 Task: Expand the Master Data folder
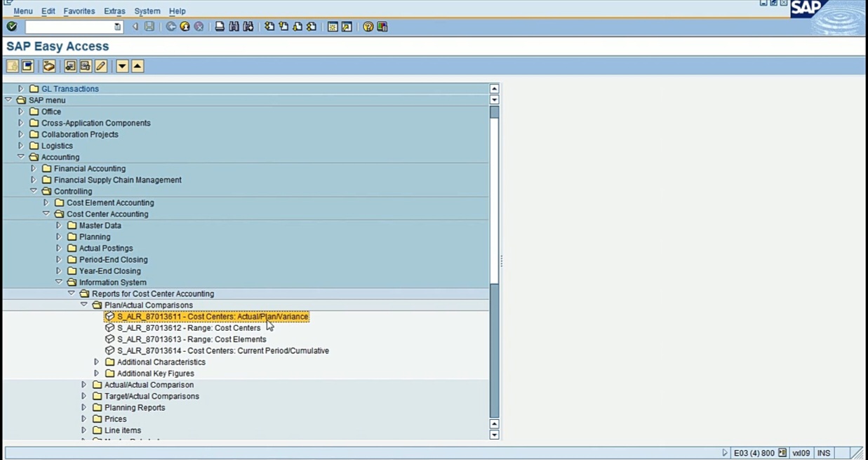[x=58, y=225]
